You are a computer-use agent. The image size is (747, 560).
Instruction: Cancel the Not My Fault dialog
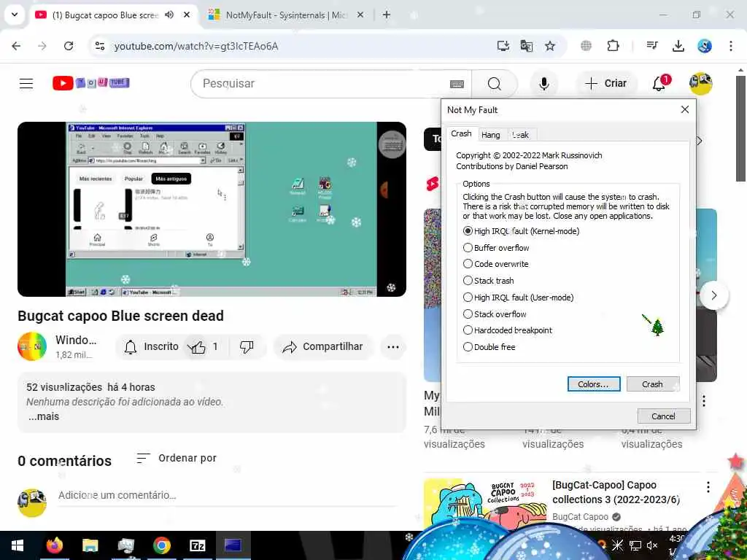[663, 416]
